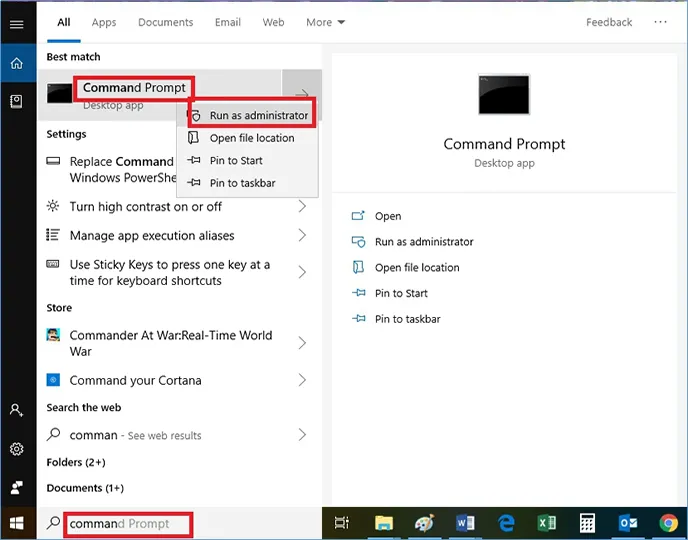Screen dimensions: 688x540
Task: Expand chevron for Use Sticky Keys result
Action: point(302,272)
